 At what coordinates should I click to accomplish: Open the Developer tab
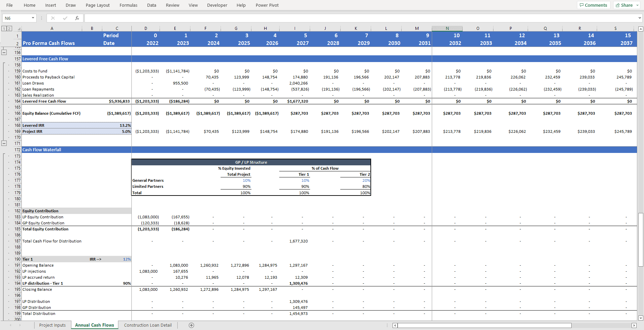[x=217, y=5]
